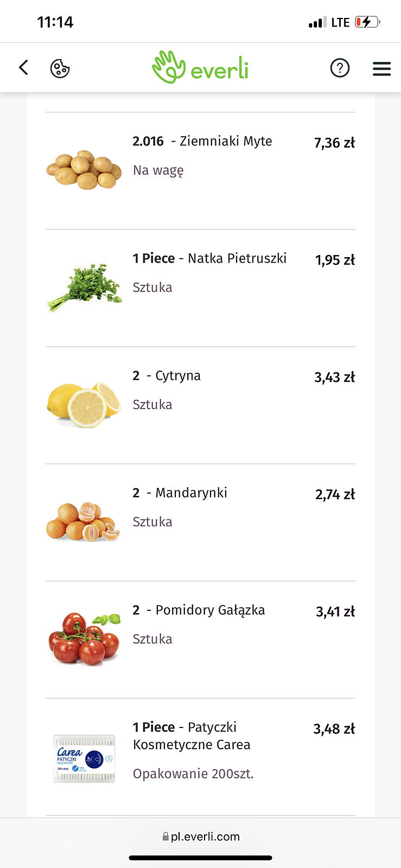Tap the potatoes product image
This screenshot has width=401, height=868.
click(84, 170)
